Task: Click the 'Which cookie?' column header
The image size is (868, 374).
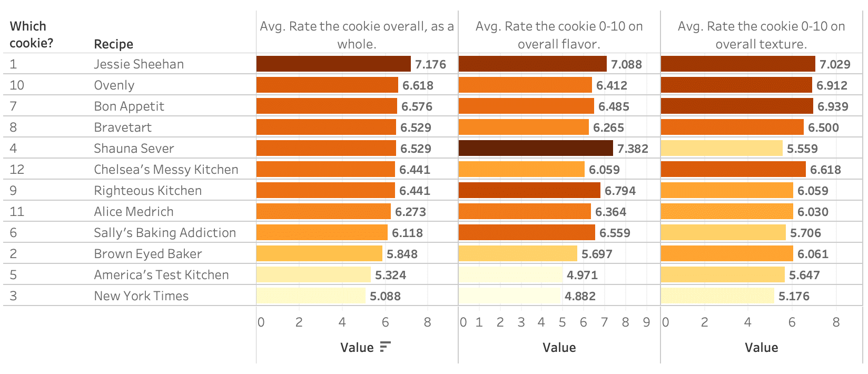Action: (32, 35)
